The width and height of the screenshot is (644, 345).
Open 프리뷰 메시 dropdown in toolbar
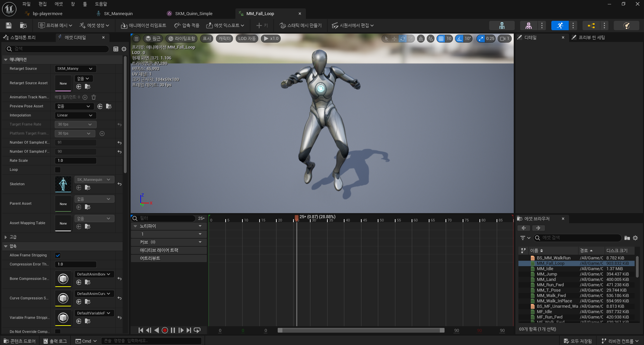(x=55, y=26)
